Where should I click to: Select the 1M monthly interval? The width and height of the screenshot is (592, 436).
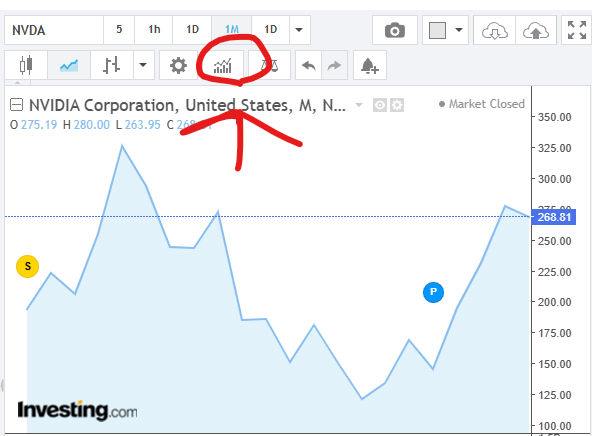pyautogui.click(x=231, y=30)
